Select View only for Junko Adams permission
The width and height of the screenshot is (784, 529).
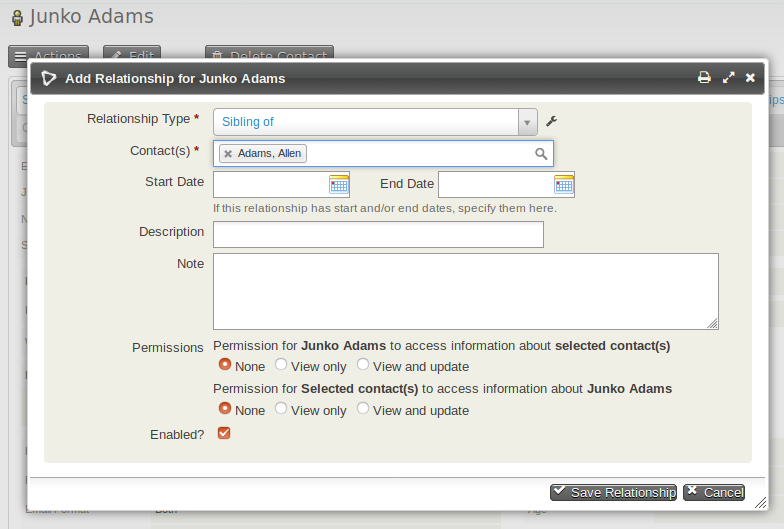click(x=282, y=365)
